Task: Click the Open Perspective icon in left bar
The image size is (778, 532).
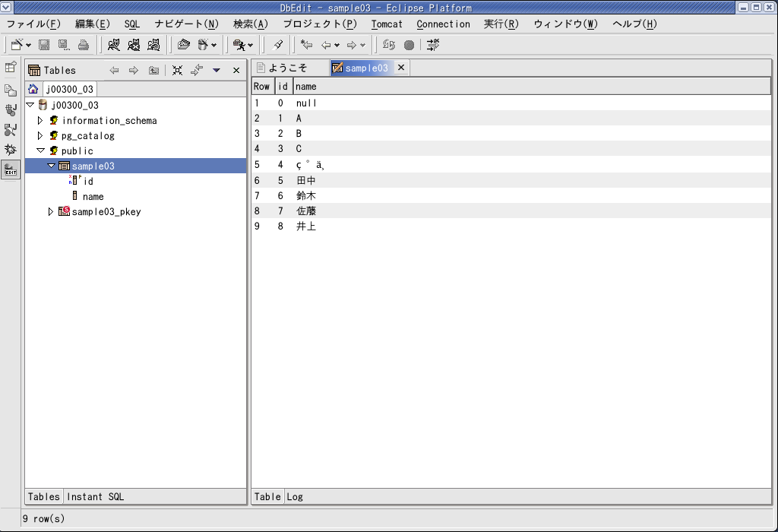Action: (x=11, y=67)
